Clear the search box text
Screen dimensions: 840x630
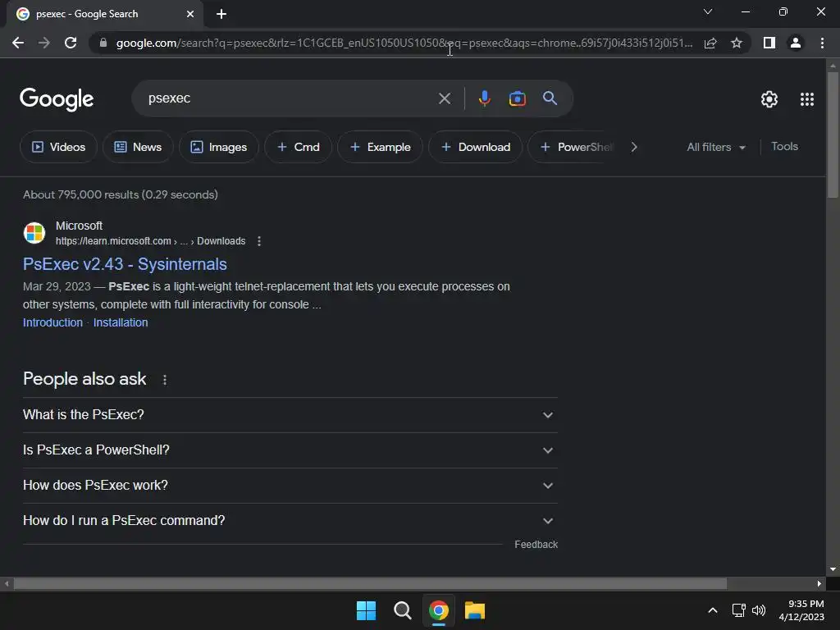coord(444,98)
